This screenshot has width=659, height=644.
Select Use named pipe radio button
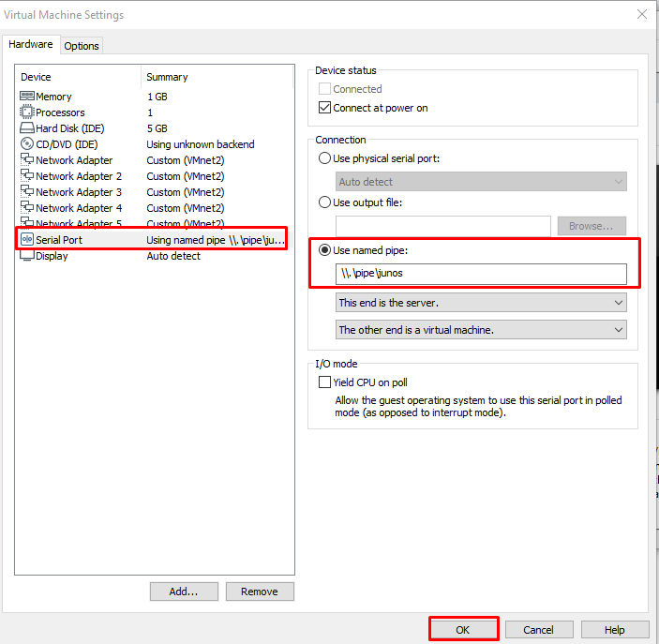tap(324, 250)
